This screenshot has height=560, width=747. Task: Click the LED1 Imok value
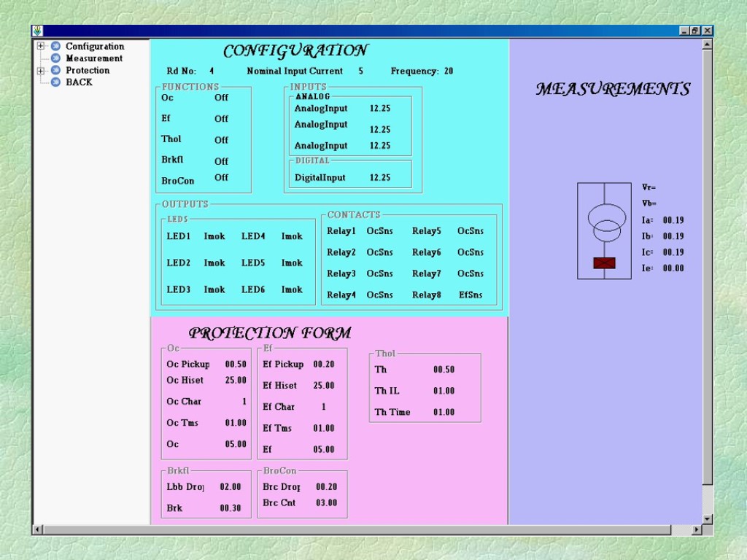pos(214,236)
